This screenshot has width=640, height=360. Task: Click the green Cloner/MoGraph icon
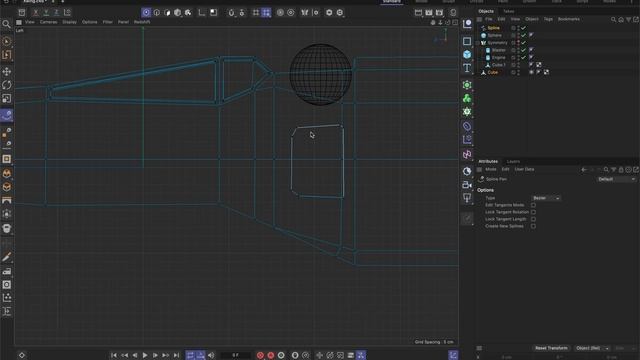coord(467,98)
